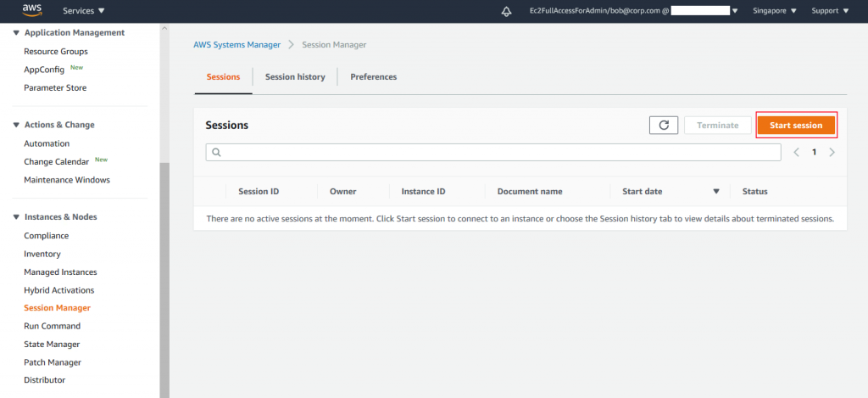Open Run Command in sidebar
Image resolution: width=868 pixels, height=398 pixels.
point(52,326)
